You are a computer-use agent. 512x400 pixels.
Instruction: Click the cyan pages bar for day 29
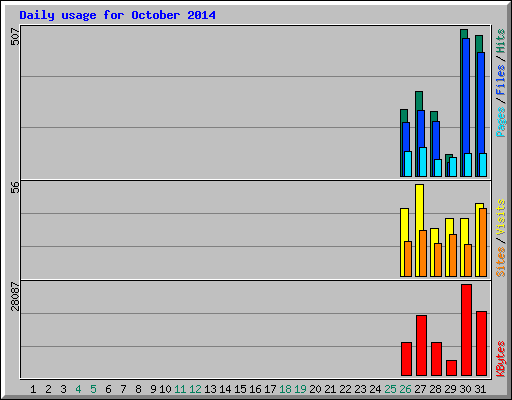pos(453,167)
